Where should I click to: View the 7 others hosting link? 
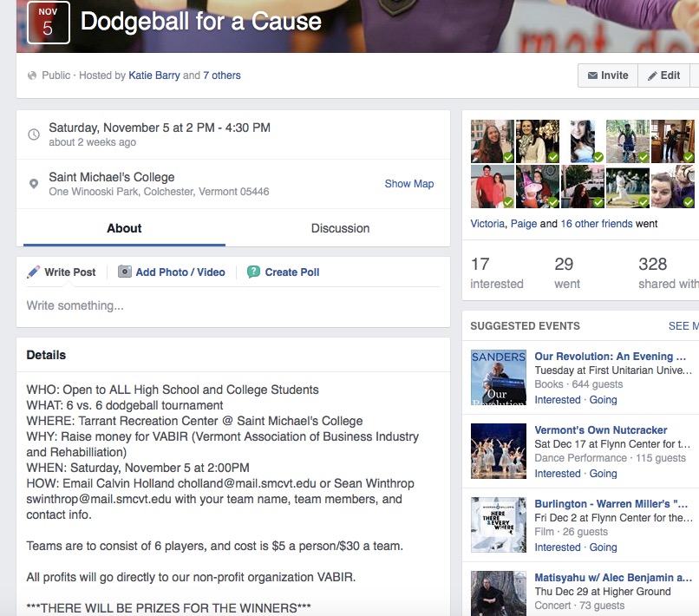tap(221, 75)
